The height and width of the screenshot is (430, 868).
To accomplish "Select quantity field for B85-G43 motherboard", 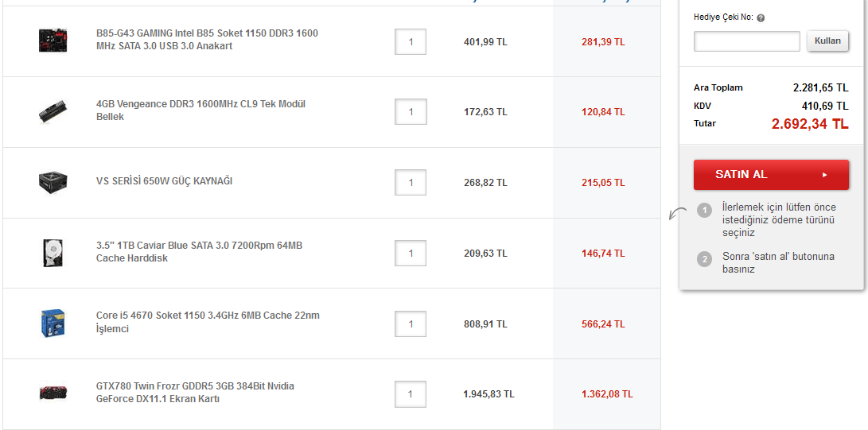I will (x=411, y=42).
